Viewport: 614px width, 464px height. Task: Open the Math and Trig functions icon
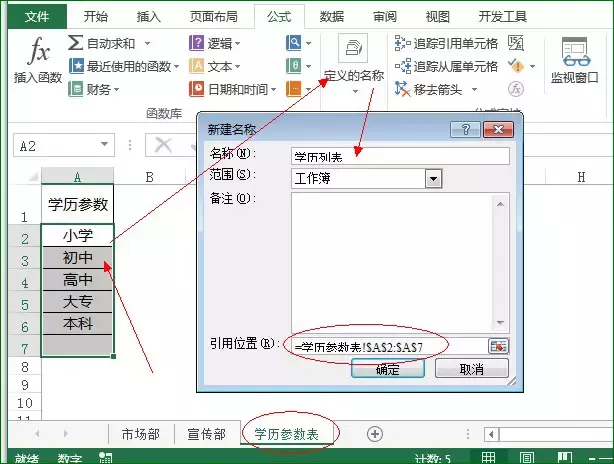pos(293,66)
